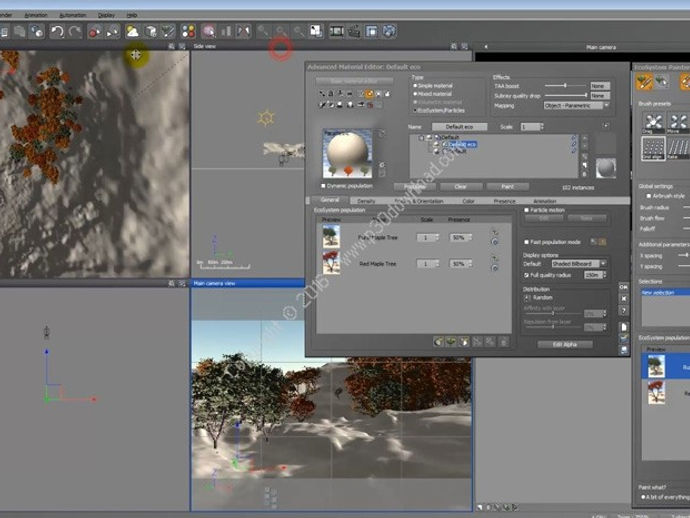Screen dimensions: 690x518
Task: Click the highlighted orange icon in material editor
Action: (369, 93)
